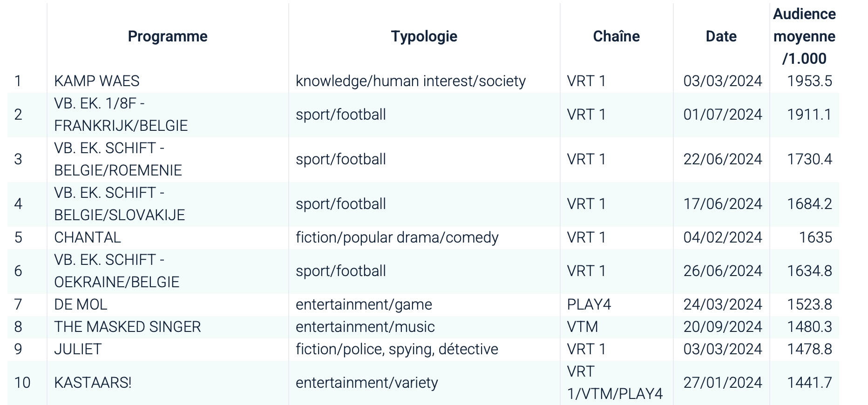Select the 20/09/2024 date cell
This screenshot has width=868, height=405.
723,327
